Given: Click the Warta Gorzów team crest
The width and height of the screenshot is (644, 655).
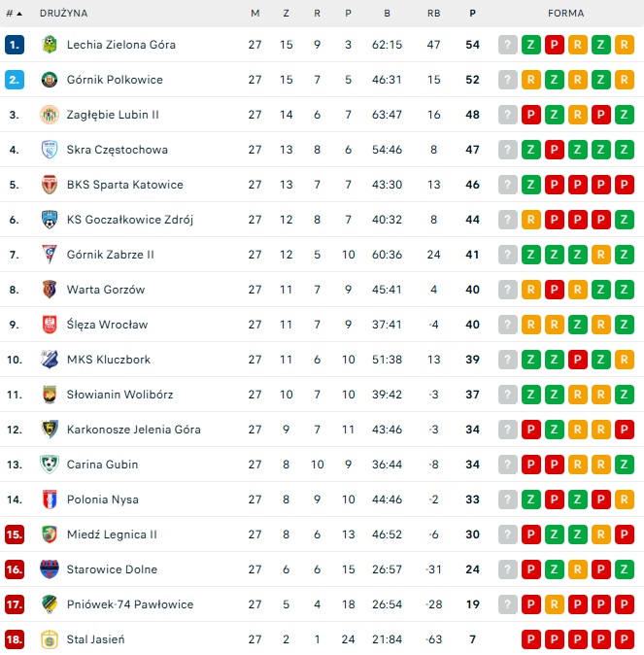Looking at the screenshot, I should (50, 290).
